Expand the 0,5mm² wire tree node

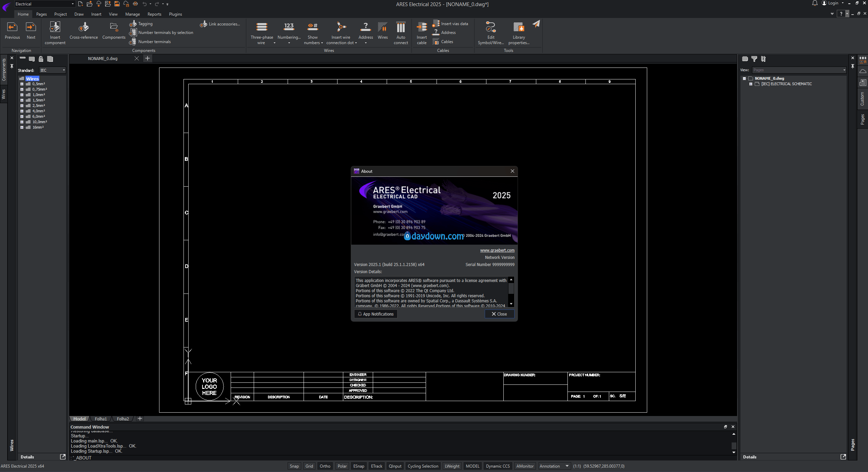point(22,84)
